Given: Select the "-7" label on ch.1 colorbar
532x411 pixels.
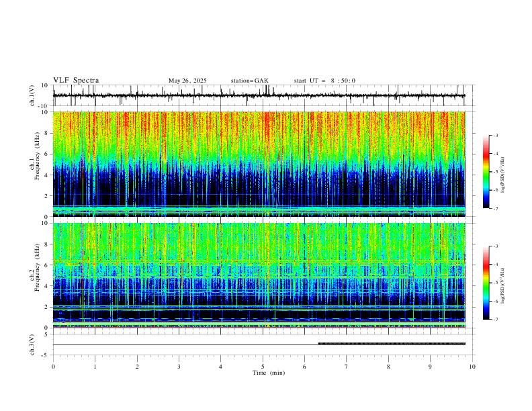Looking at the screenshot, I should coord(496,209).
